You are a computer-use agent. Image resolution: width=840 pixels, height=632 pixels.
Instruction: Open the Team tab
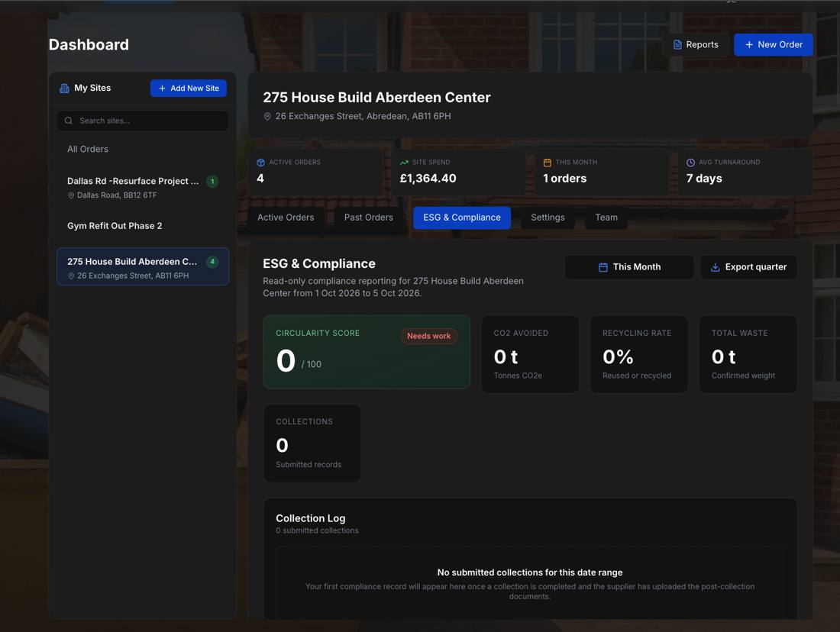pyautogui.click(x=606, y=218)
